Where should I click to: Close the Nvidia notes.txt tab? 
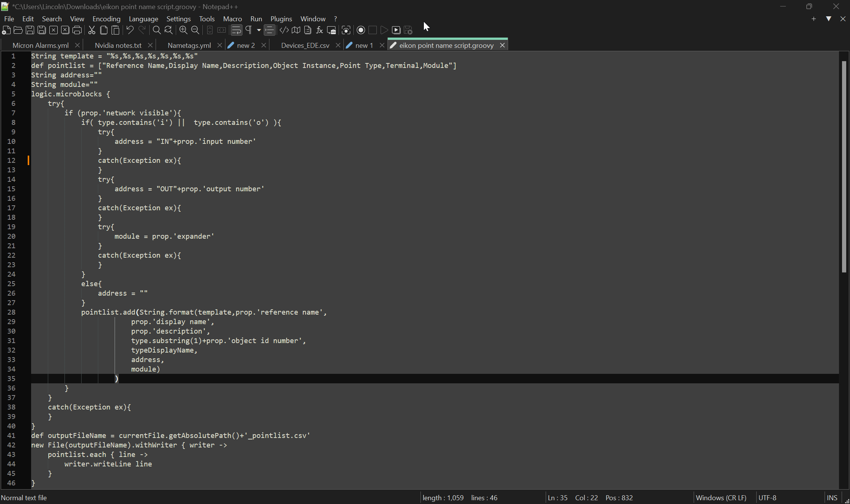pos(150,45)
